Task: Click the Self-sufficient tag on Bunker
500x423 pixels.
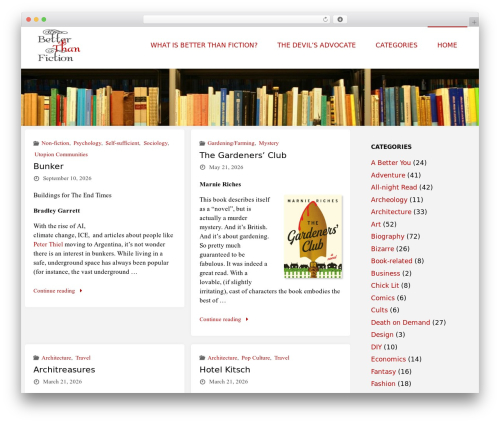Action: pyautogui.click(x=122, y=143)
